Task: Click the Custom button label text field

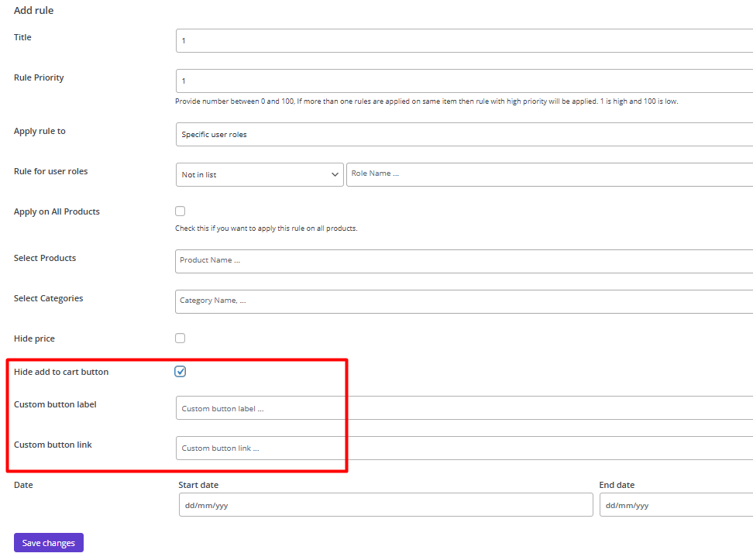Action: [x=464, y=407]
